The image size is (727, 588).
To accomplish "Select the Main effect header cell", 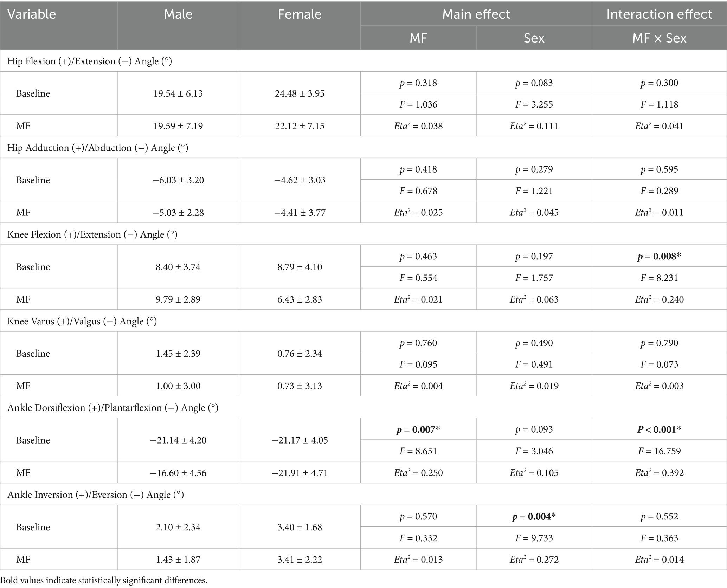I will pos(476,14).
